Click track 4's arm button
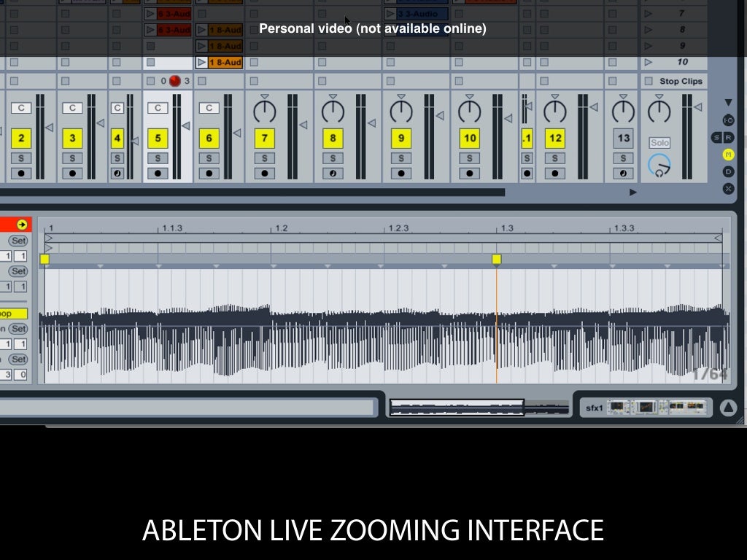 [x=117, y=174]
